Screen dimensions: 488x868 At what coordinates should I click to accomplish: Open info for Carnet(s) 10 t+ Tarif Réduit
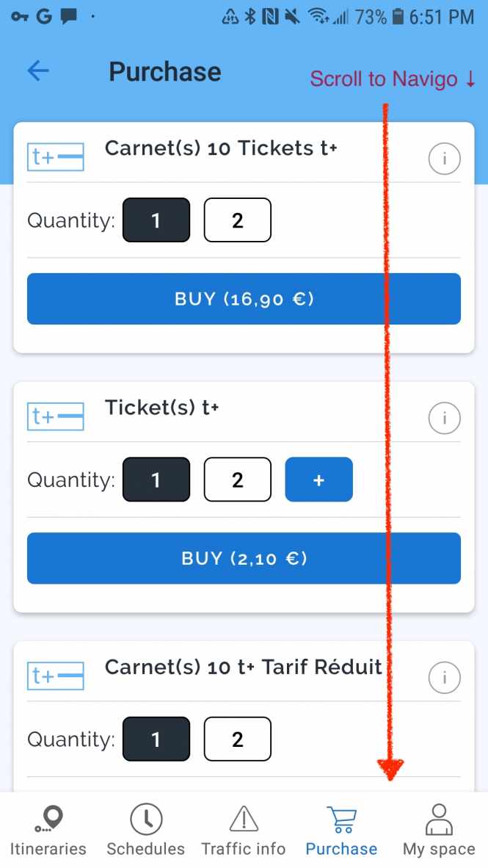[x=444, y=676]
